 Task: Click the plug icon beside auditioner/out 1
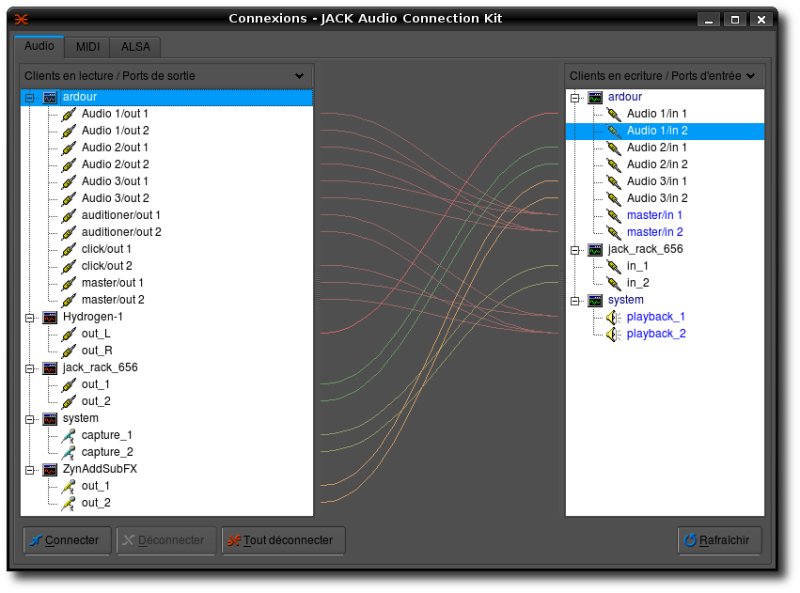(69, 216)
